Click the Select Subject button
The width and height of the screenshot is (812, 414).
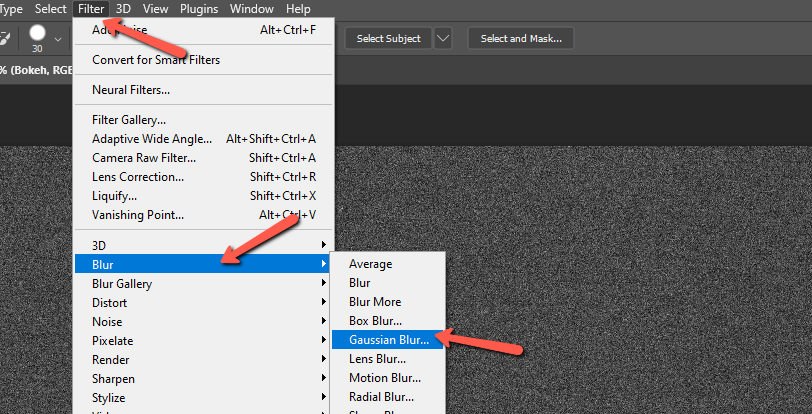click(389, 39)
